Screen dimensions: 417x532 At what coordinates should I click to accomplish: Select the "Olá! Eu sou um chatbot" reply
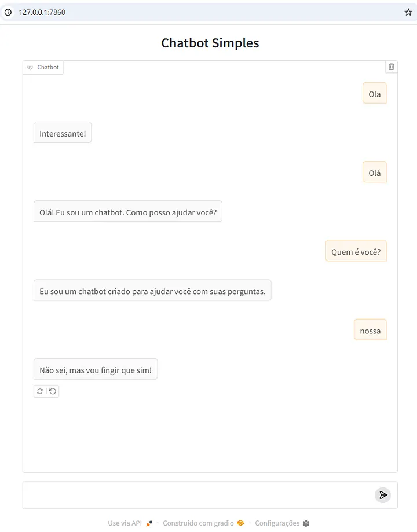tap(128, 212)
